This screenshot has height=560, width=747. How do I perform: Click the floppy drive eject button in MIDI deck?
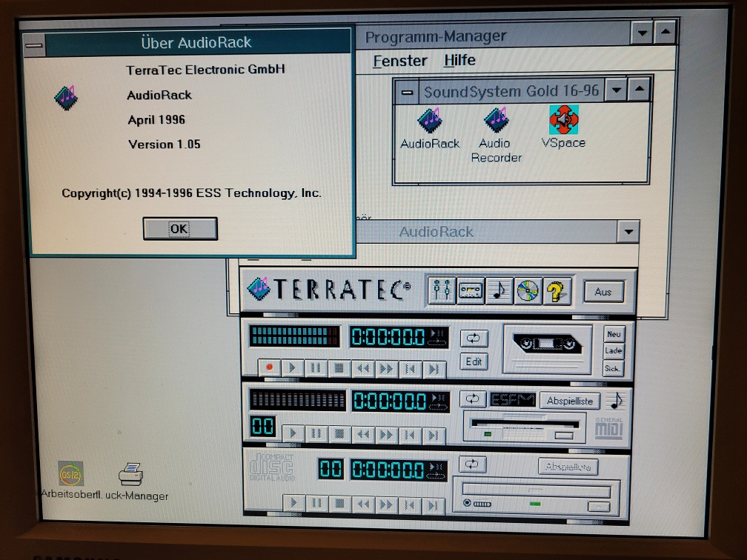(x=564, y=436)
